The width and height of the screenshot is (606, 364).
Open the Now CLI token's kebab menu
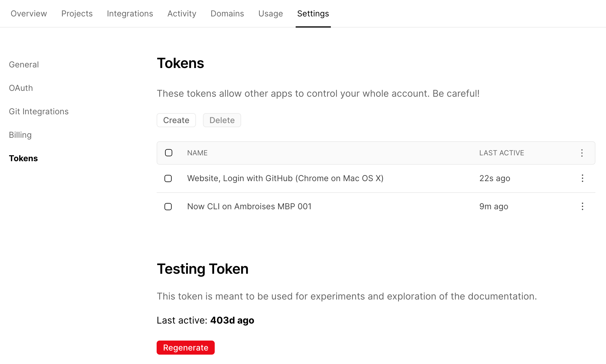click(x=582, y=206)
